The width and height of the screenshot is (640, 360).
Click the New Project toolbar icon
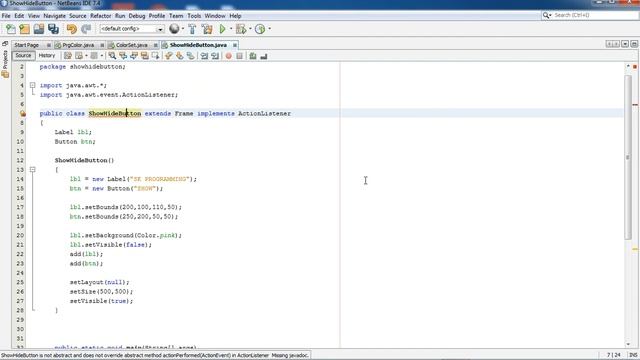pos(24,29)
